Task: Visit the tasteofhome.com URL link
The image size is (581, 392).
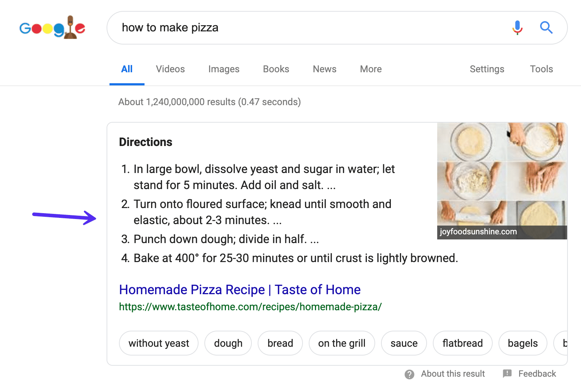Action: point(250,307)
